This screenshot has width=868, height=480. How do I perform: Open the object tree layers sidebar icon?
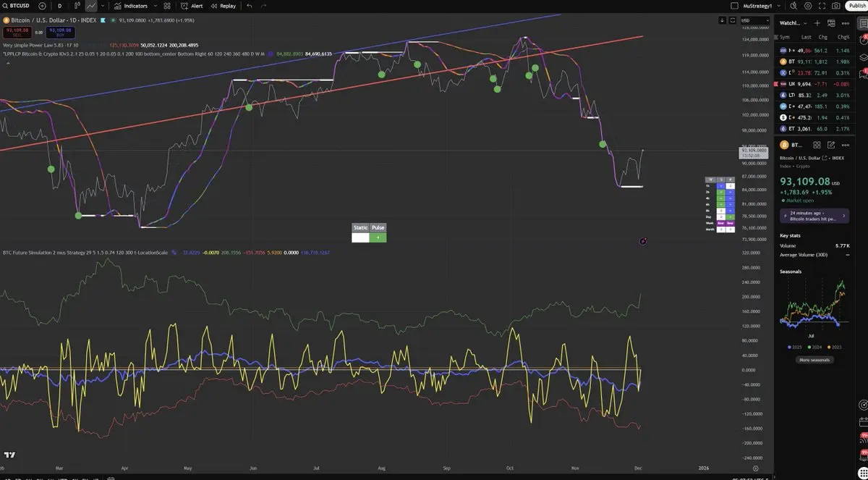862,56
